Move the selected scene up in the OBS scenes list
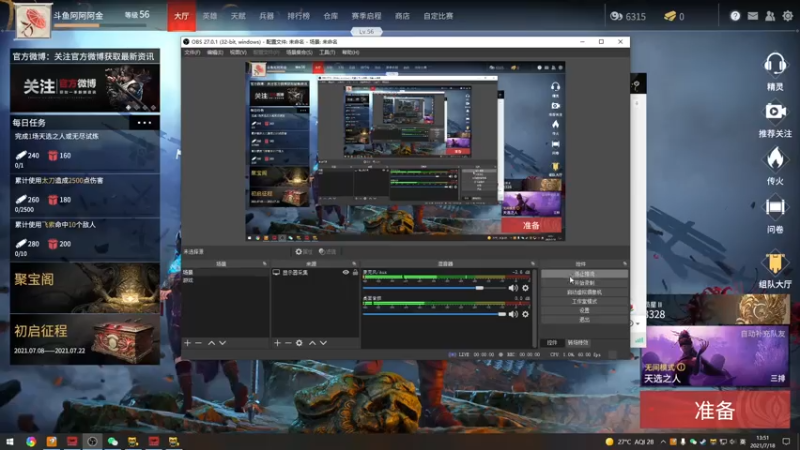The height and width of the screenshot is (450, 800). click(211, 343)
